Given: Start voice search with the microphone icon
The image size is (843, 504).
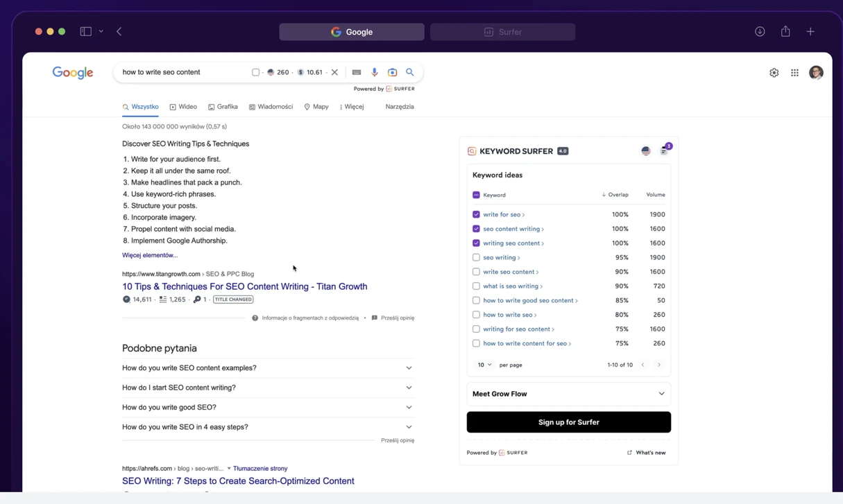Looking at the screenshot, I should point(375,72).
